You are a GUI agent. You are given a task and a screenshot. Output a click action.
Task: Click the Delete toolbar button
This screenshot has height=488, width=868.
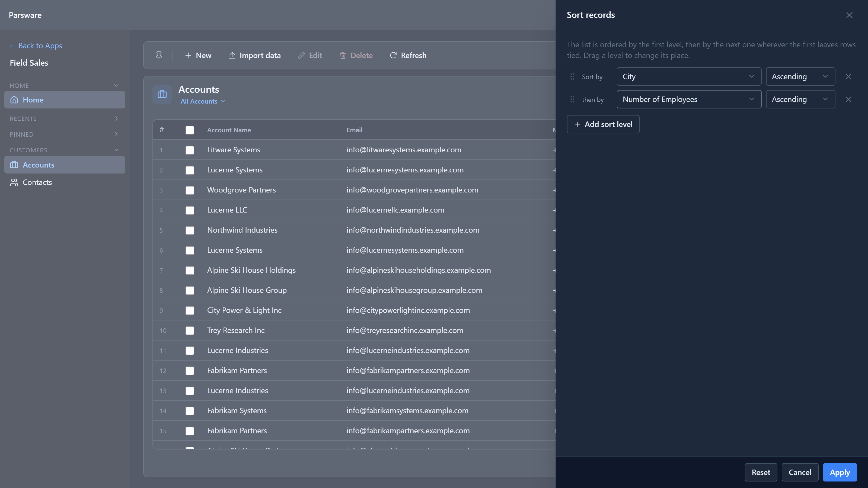point(356,55)
